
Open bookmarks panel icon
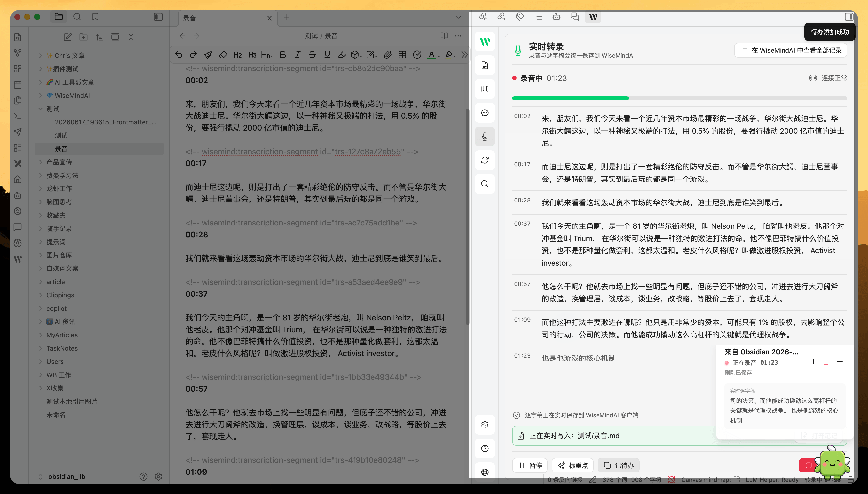point(95,17)
